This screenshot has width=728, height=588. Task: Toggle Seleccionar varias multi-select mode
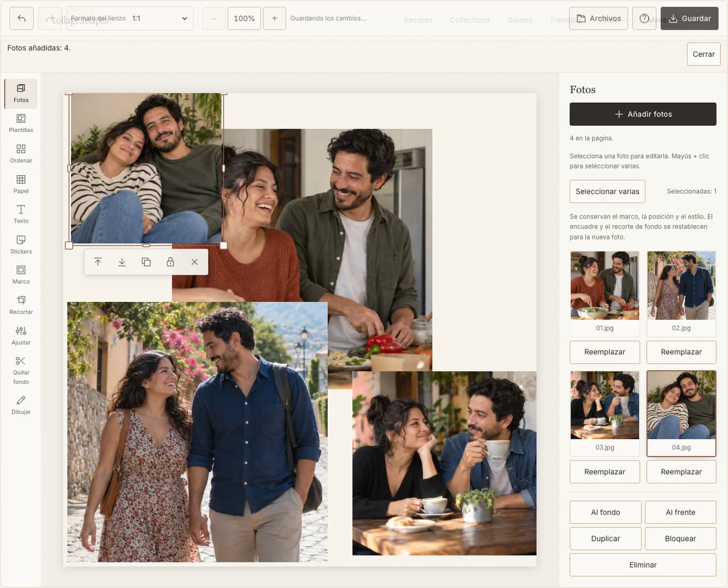pos(607,192)
